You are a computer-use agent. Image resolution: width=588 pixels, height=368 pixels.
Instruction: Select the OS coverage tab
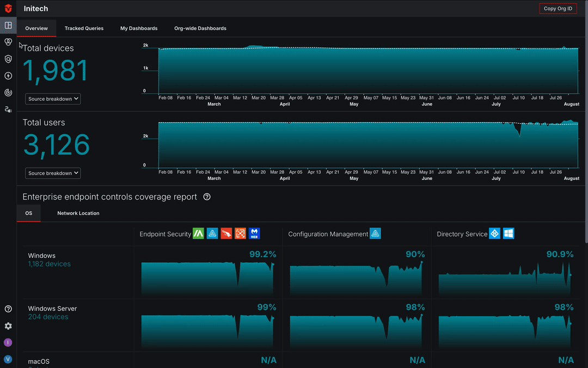tap(28, 213)
